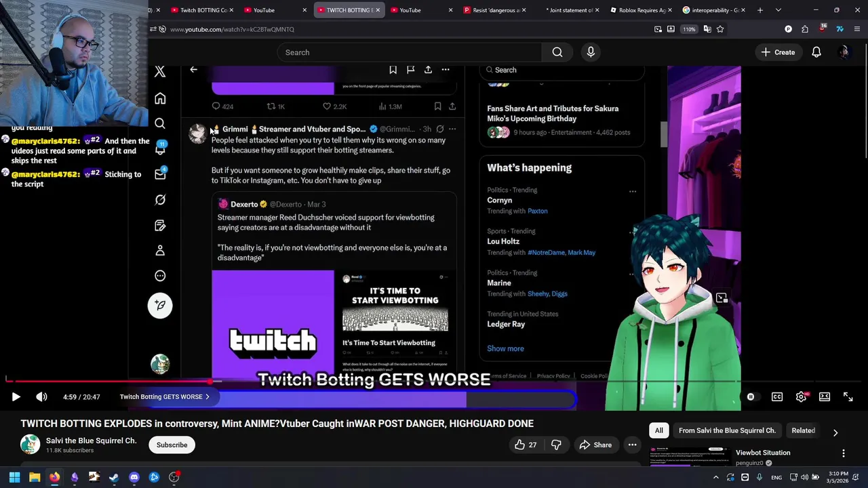Open the Firefox application hamburger menu
Image resolution: width=868 pixels, height=488 pixels.
pyautogui.click(x=857, y=29)
